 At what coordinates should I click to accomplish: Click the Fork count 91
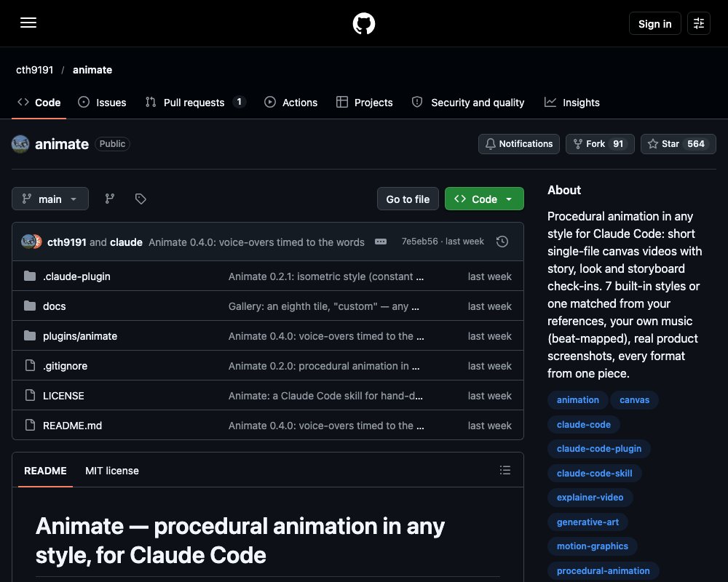click(618, 144)
